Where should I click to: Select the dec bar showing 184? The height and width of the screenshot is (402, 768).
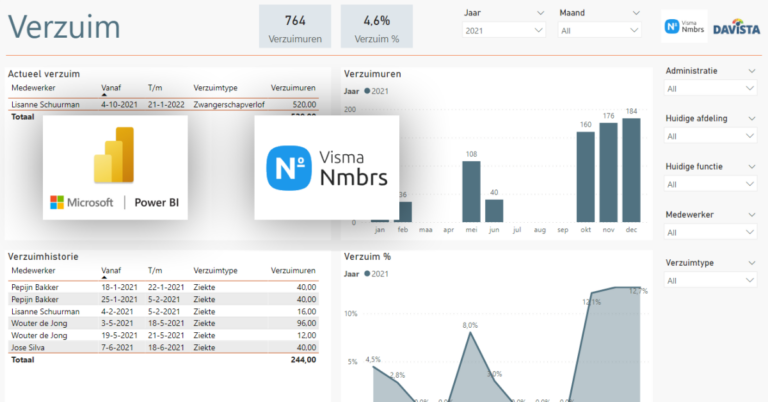[631, 170]
